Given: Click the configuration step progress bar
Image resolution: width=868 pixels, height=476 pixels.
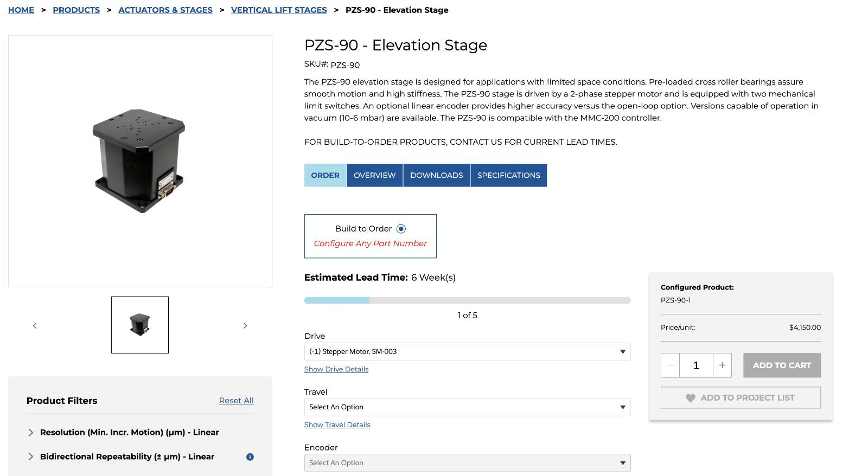Looking at the screenshot, I should pyautogui.click(x=467, y=300).
